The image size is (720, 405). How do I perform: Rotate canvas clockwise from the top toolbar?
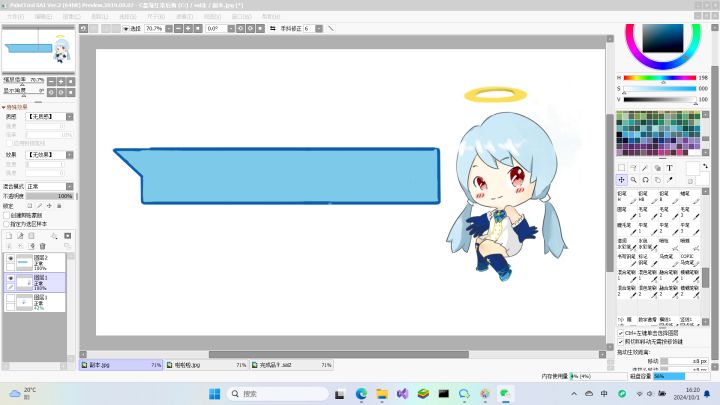(x=250, y=28)
